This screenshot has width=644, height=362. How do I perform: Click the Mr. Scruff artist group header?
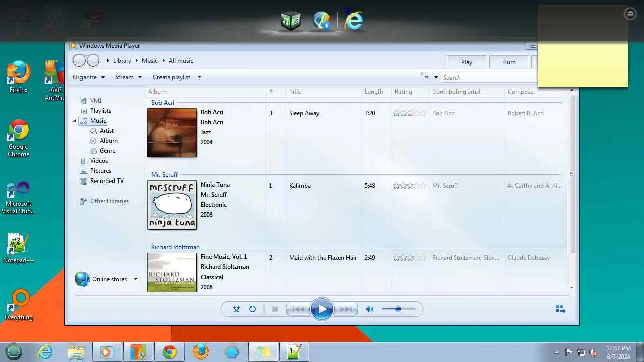point(165,175)
